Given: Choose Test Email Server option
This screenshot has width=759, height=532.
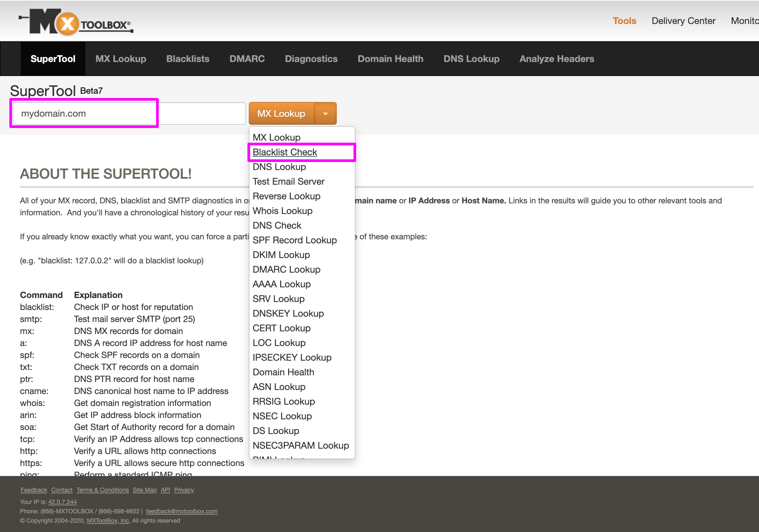Looking at the screenshot, I should pyautogui.click(x=288, y=181).
